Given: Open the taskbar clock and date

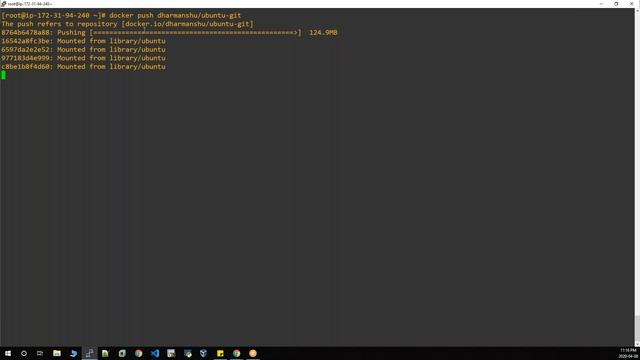Looking at the screenshot, I should [629, 353].
